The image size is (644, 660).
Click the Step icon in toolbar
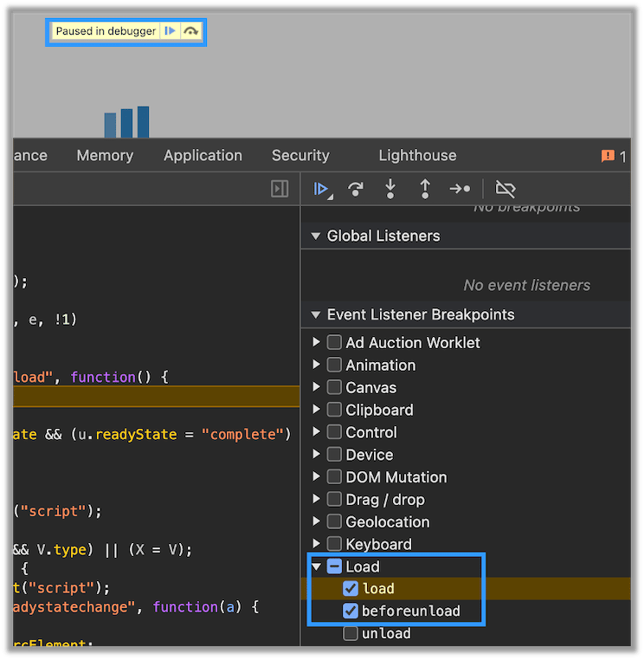460,189
